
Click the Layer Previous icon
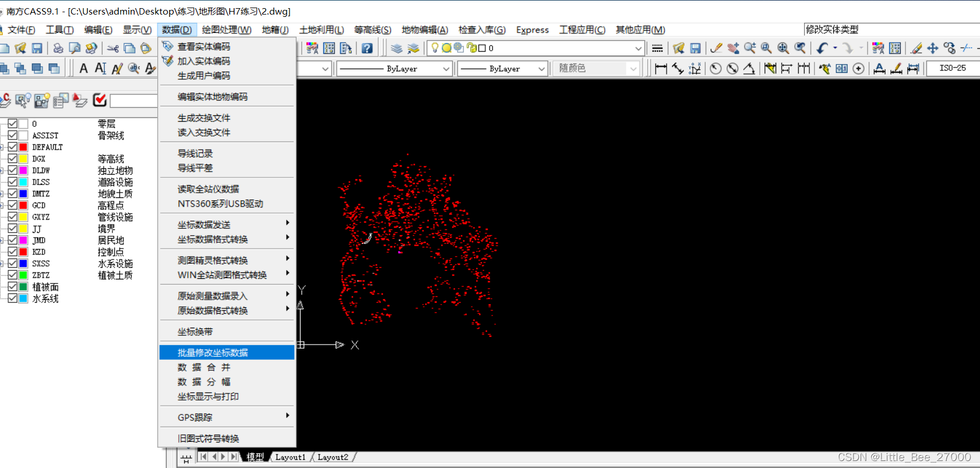413,48
